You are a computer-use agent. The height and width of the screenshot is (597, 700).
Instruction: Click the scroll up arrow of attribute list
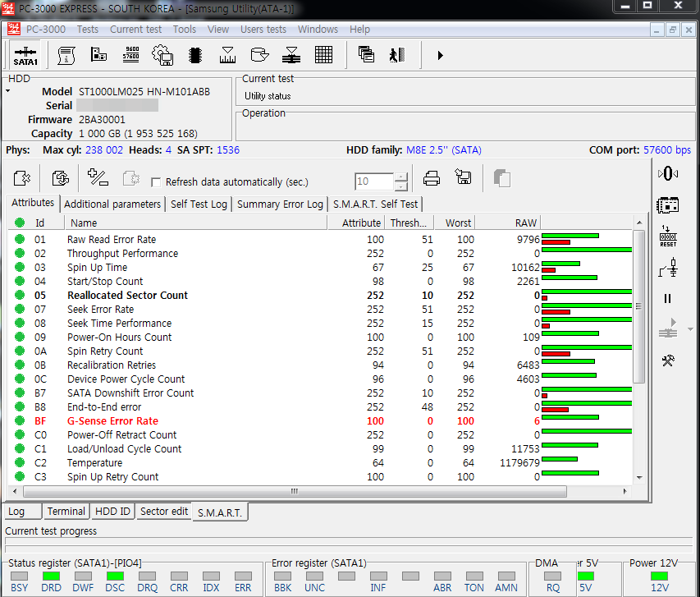click(638, 222)
